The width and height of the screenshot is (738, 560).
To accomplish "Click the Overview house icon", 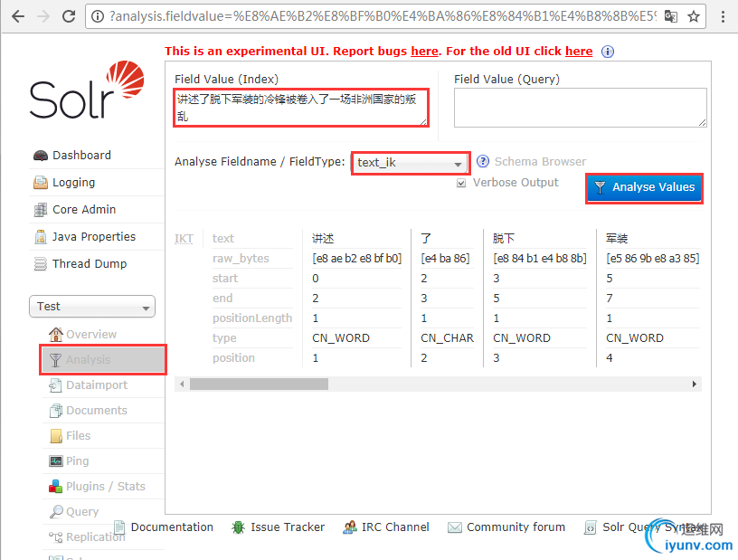I will [x=55, y=335].
